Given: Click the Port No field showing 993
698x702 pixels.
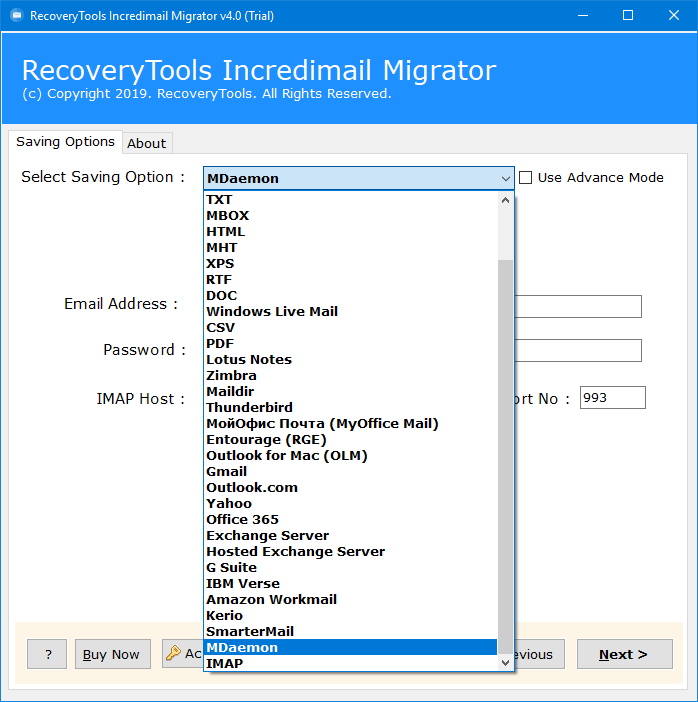Looking at the screenshot, I should point(612,398).
